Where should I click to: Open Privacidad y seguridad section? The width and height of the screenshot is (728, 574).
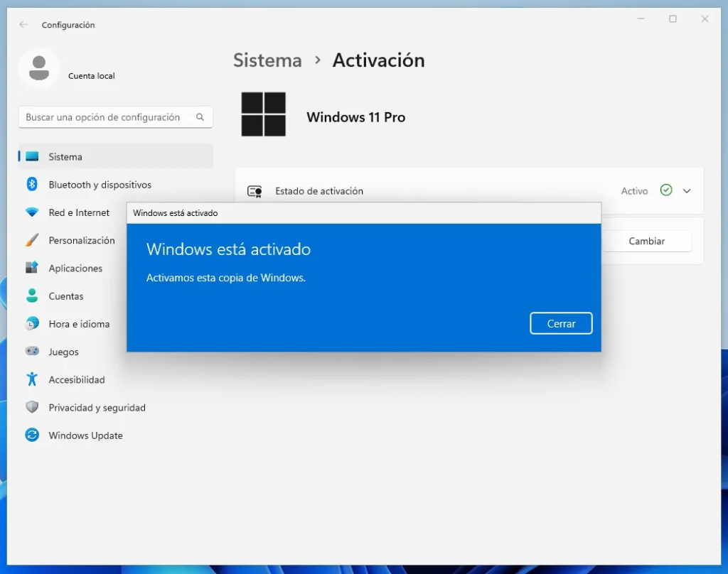click(97, 408)
